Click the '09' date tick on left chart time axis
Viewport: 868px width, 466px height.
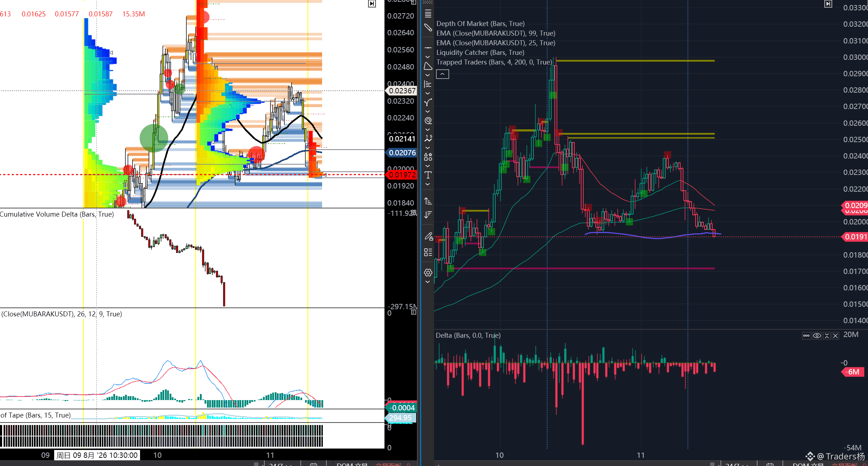[45, 455]
